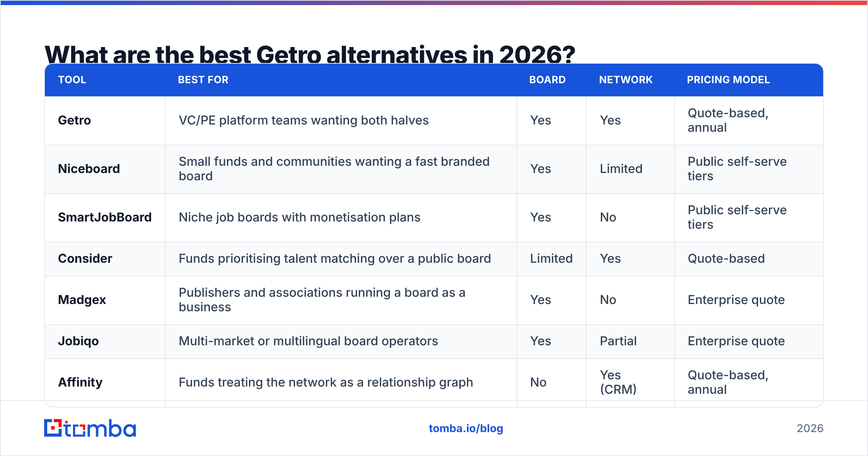The image size is (868, 456).
Task: Click the 'Limited' network cell for Niceboard
Action: tap(621, 169)
